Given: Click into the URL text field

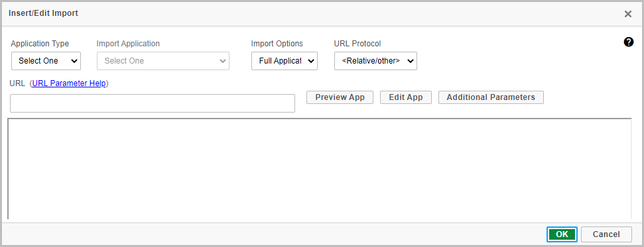Looking at the screenshot, I should coord(153,103).
